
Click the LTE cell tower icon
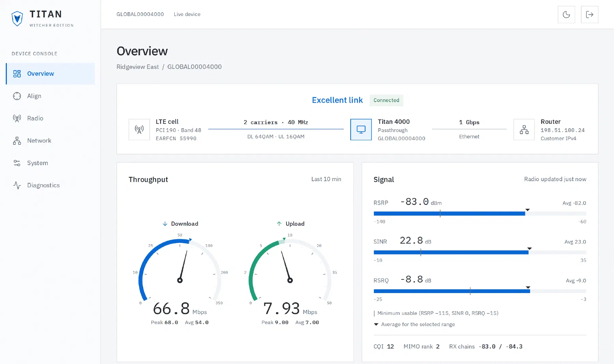click(139, 130)
